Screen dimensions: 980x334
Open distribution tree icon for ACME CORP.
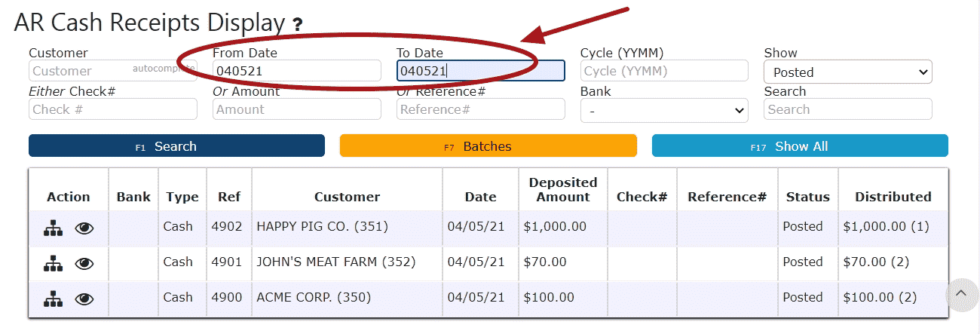52,298
